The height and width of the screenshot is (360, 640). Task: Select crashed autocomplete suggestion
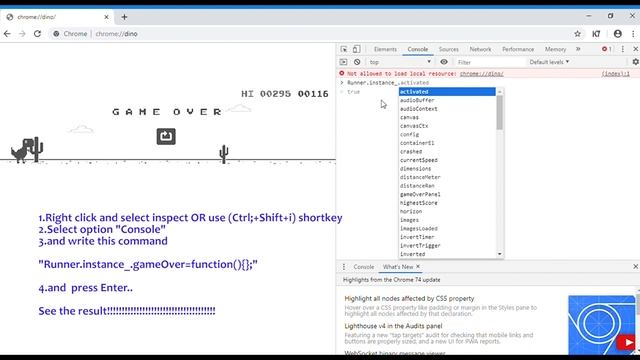point(447,151)
